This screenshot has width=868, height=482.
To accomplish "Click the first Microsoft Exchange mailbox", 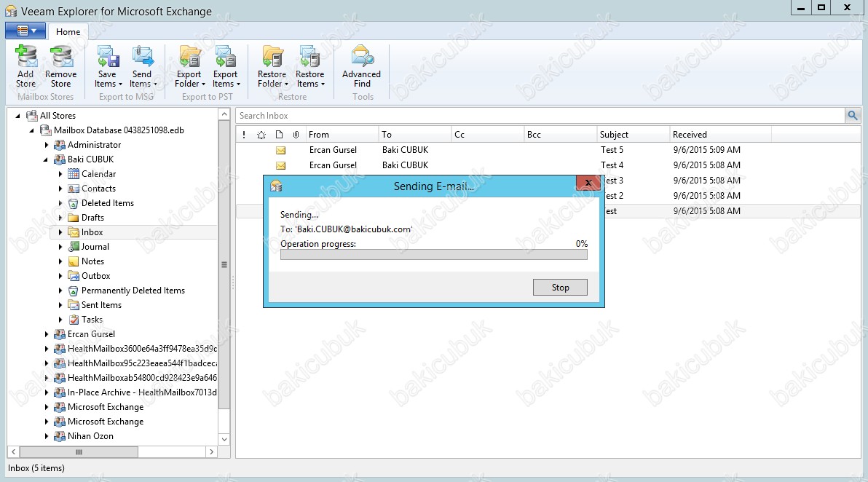I will (x=105, y=407).
